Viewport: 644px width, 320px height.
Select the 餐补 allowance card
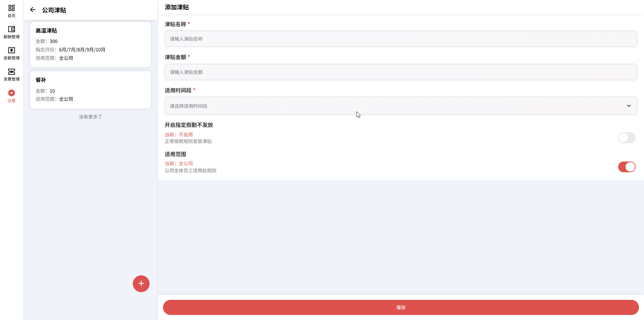(x=90, y=90)
